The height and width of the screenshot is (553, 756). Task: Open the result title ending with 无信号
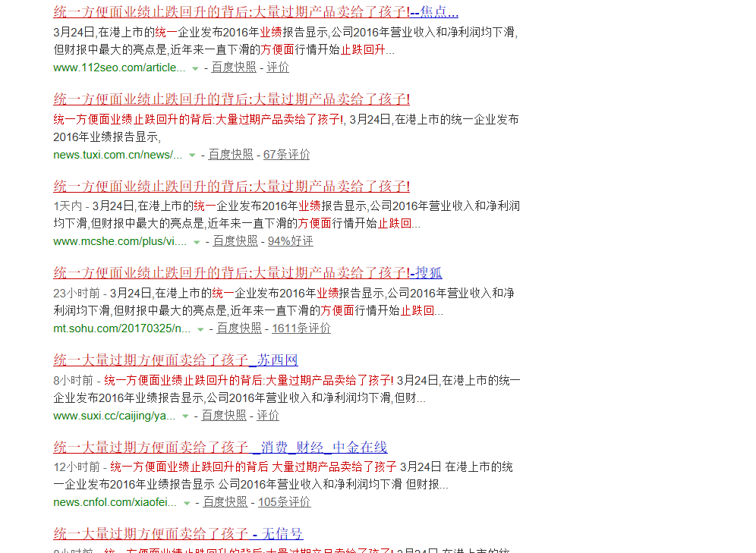pyautogui.click(x=178, y=534)
